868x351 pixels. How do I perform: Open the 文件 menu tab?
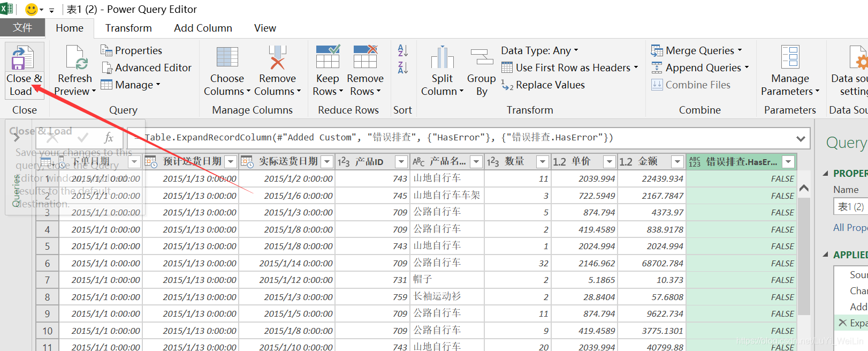tap(22, 28)
